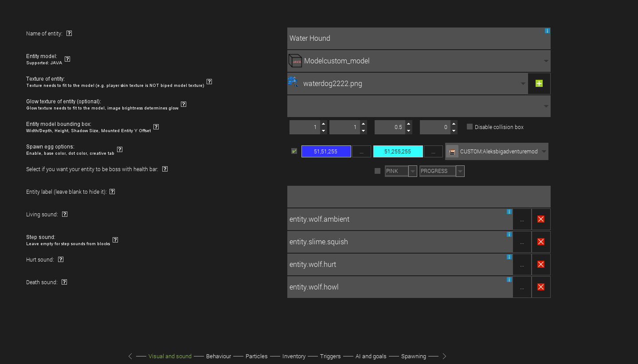Screen dimensions: 638x364
Task: Switch to the AI and goals tab
Action: [x=371, y=356]
